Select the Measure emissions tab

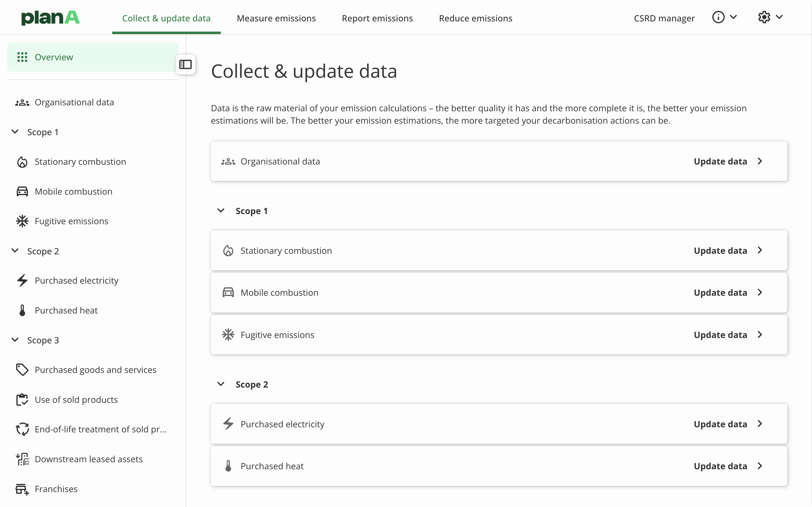click(x=276, y=18)
